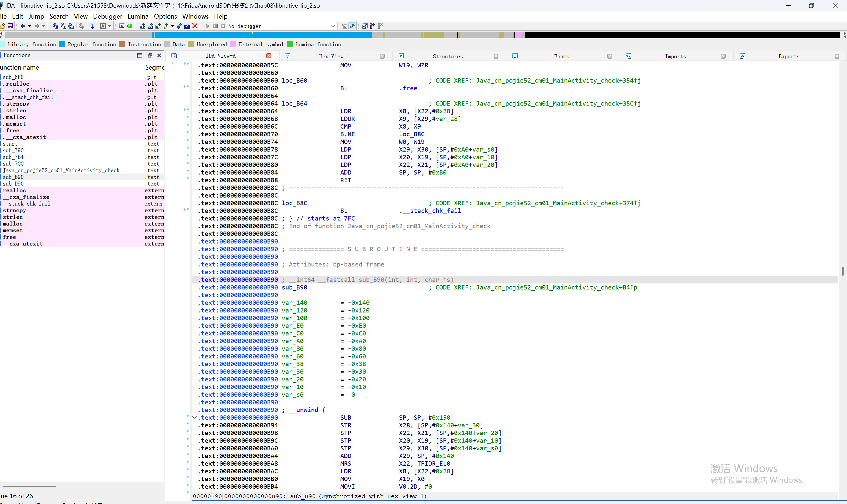Image resolution: width=847 pixels, height=504 pixels.
Task: Click the red X delete icon in the toolbar
Action: tap(195, 26)
